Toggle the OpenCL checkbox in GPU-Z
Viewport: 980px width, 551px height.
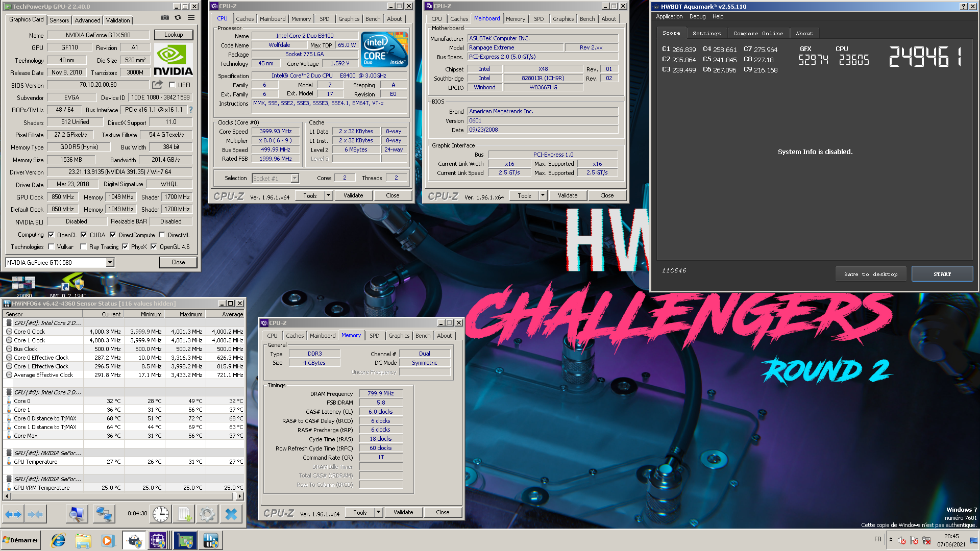point(51,235)
